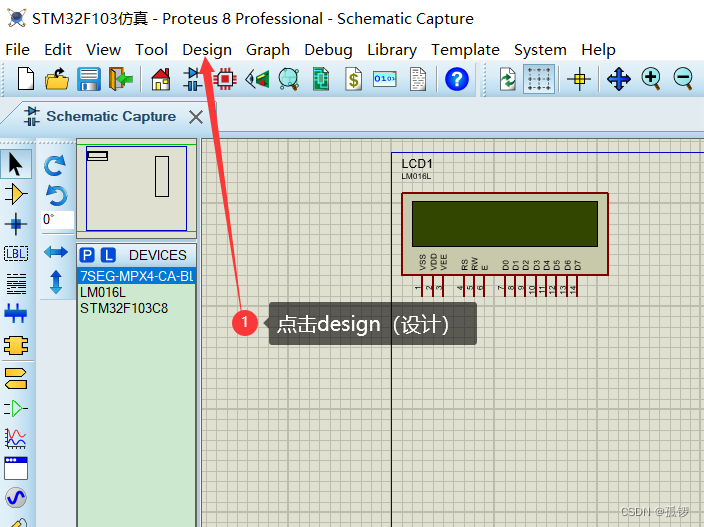Open Design Explorer magnifier icon
Image resolution: width=704 pixels, height=527 pixels.
(x=289, y=79)
